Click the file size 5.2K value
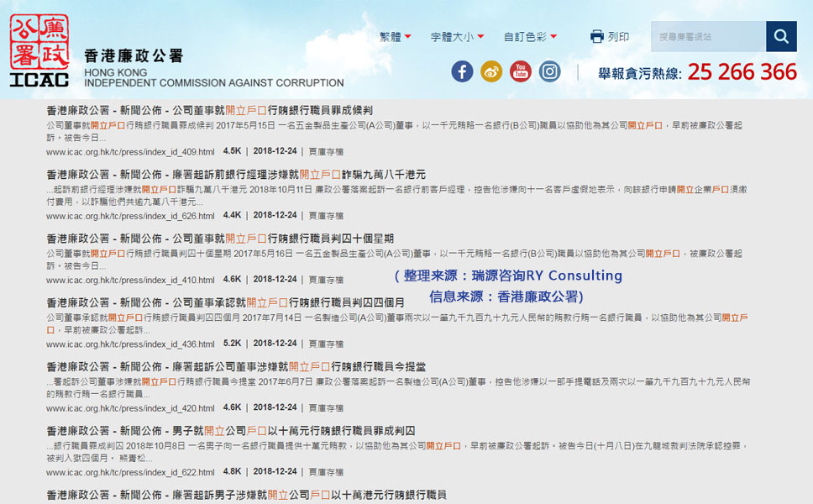The width and height of the screenshot is (813, 504). (233, 344)
